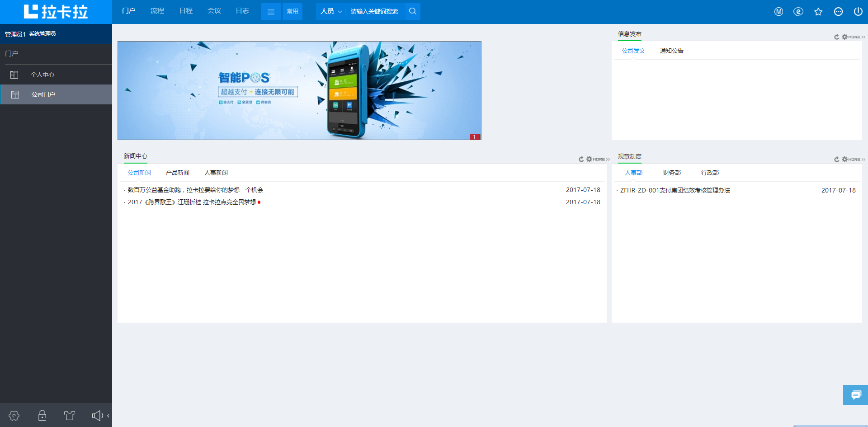
Task: Refresh the 规章制度 panel
Action: point(837,160)
